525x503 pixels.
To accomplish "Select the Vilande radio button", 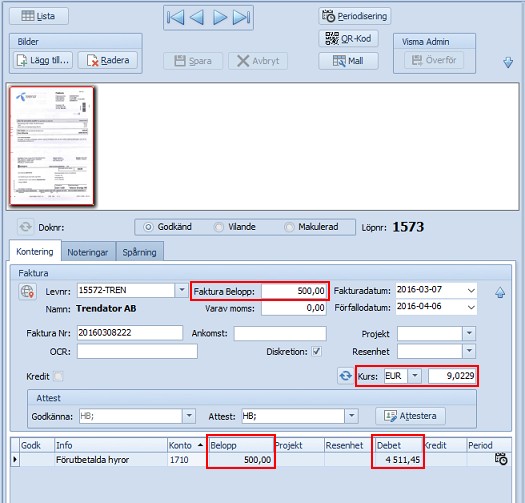I will pos(219,227).
